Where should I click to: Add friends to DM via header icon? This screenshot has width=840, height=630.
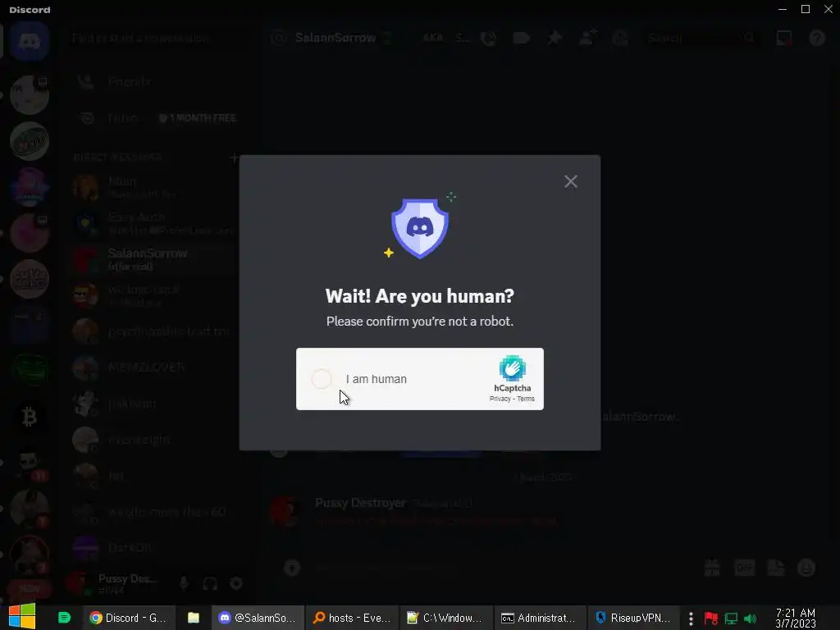point(587,38)
